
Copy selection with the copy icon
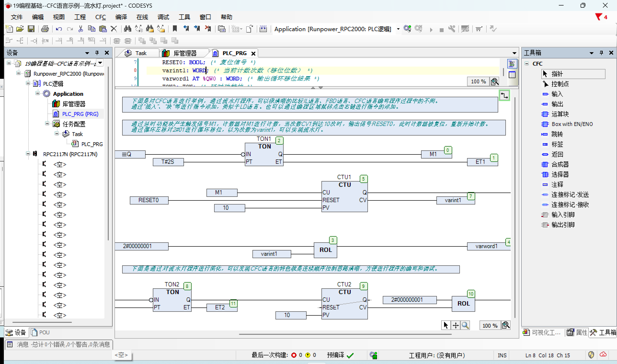click(x=91, y=29)
